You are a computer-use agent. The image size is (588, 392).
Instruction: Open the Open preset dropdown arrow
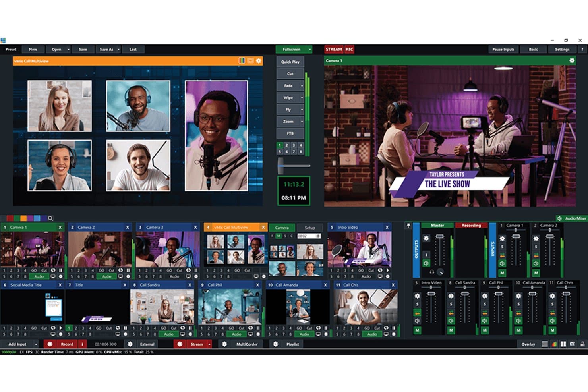[x=68, y=50]
